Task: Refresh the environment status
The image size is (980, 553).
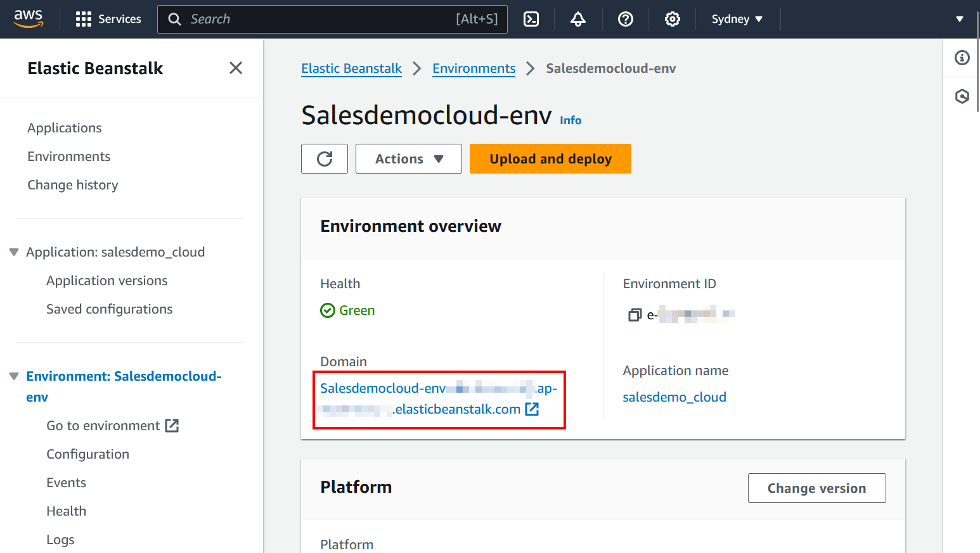Action: click(324, 158)
